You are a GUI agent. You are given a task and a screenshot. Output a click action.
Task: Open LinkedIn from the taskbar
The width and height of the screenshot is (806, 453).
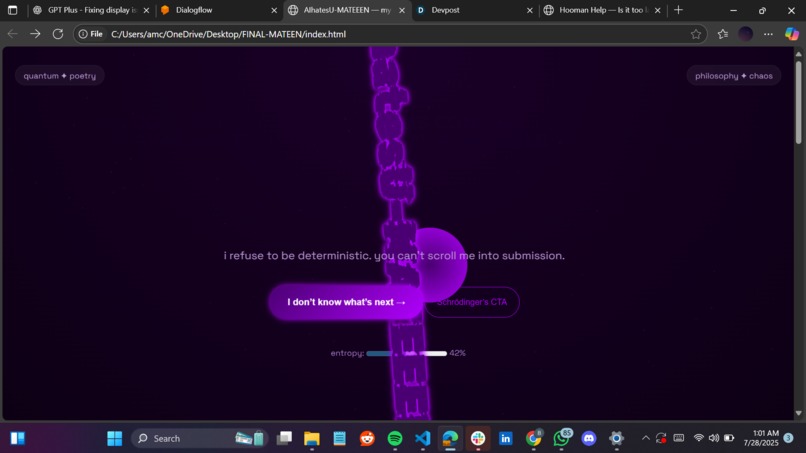506,439
